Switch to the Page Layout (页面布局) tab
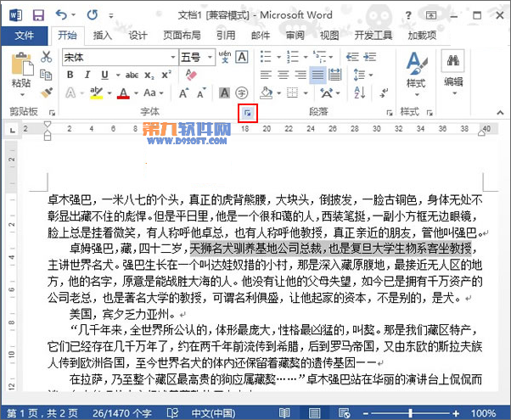The height and width of the screenshot is (420, 511). [182, 35]
